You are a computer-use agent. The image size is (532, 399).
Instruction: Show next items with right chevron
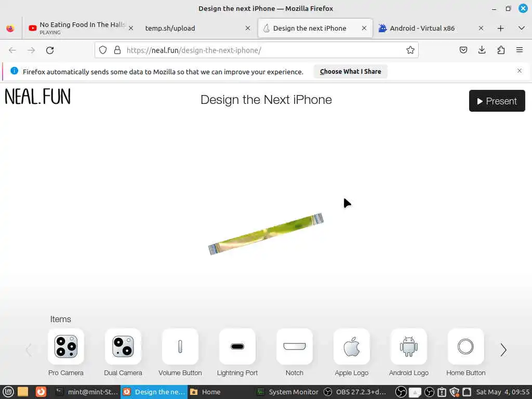(503, 350)
